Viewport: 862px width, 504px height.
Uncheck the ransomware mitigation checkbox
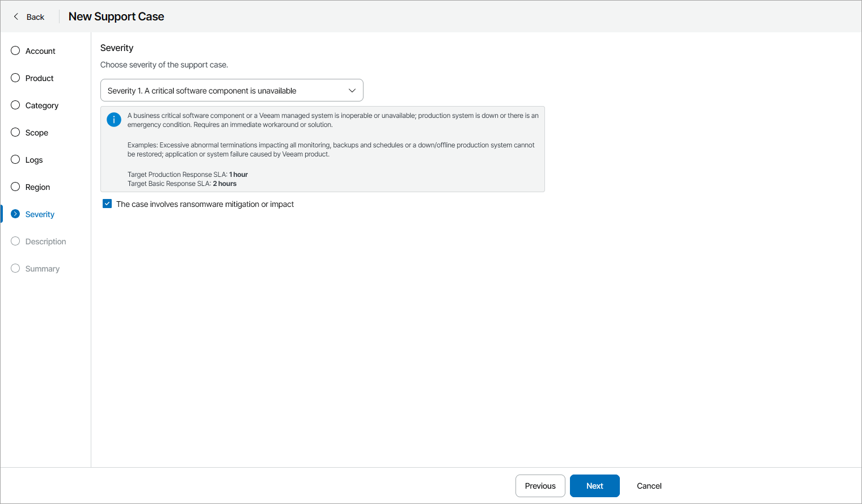pos(107,204)
